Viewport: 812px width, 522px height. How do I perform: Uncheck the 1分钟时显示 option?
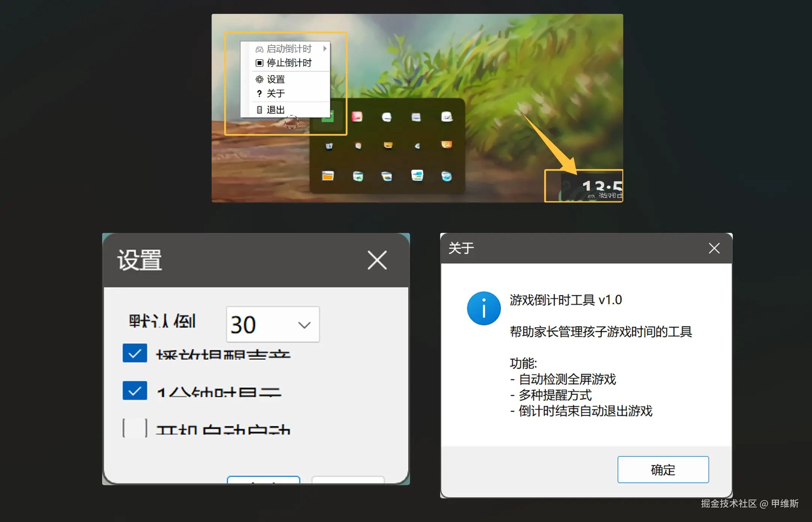coord(134,390)
